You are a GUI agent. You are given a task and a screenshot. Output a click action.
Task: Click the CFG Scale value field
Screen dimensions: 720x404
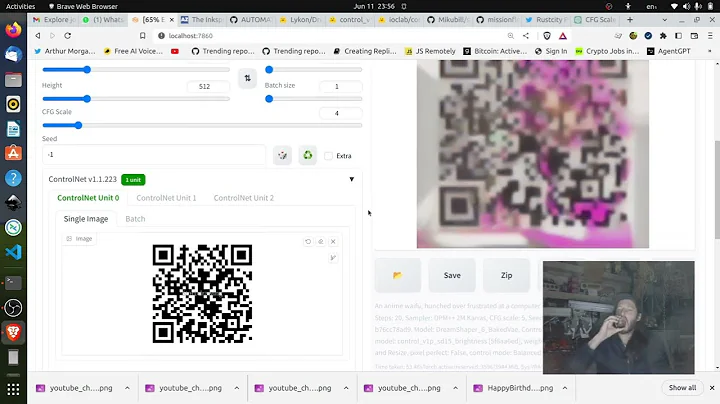coord(340,113)
